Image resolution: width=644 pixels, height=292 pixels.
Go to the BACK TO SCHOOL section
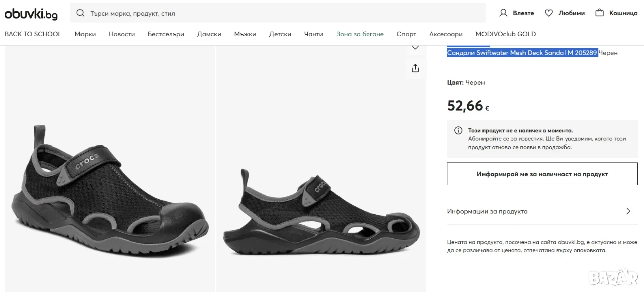click(x=33, y=34)
